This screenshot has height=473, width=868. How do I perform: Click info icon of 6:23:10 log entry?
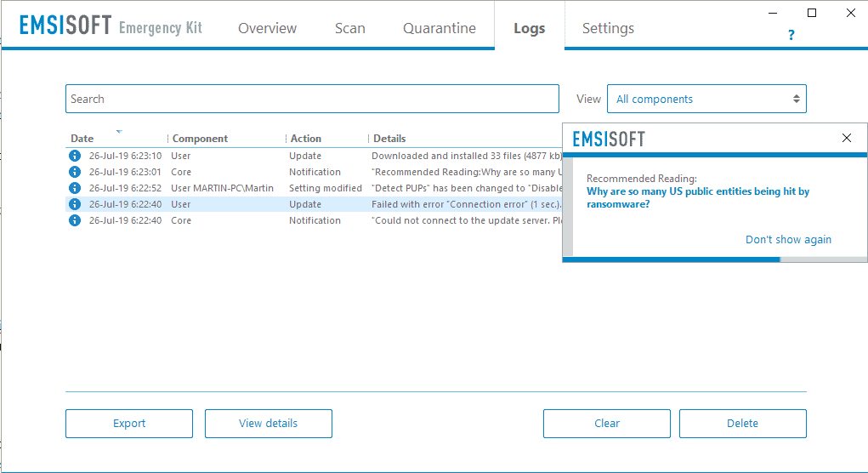[x=75, y=156]
